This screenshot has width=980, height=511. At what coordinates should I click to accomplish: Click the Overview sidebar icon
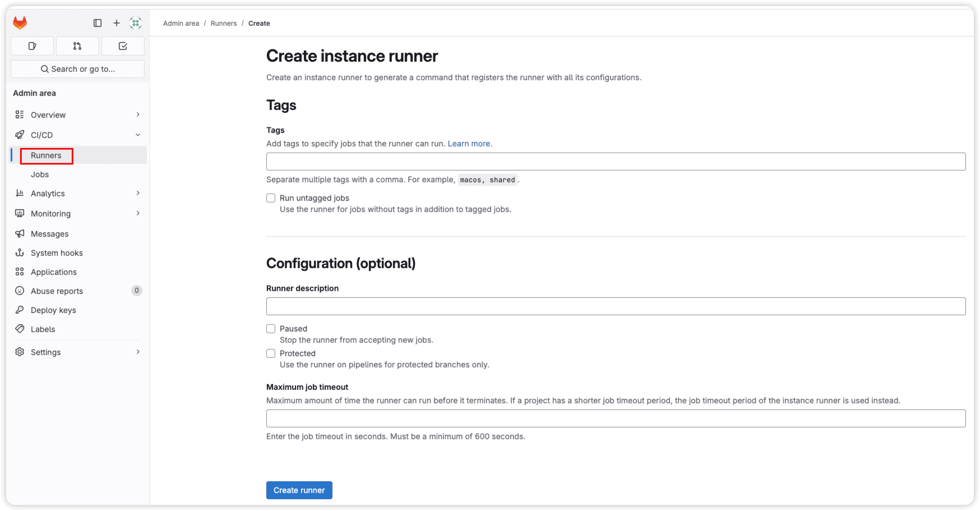coord(20,114)
